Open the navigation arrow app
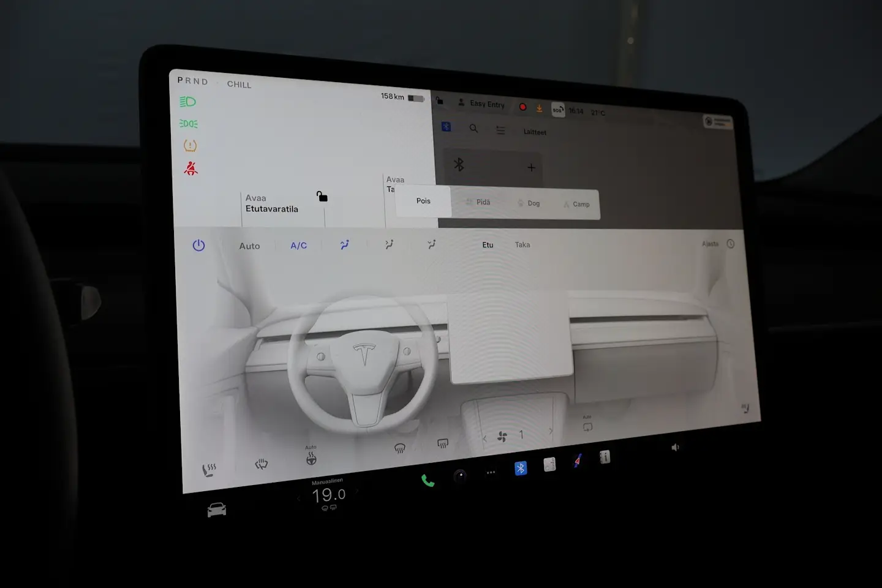 577,461
